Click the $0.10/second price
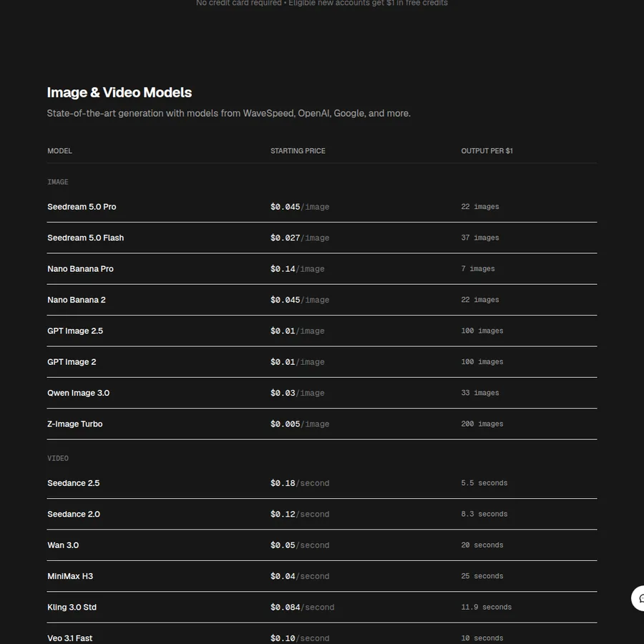644x644 pixels. click(300, 638)
